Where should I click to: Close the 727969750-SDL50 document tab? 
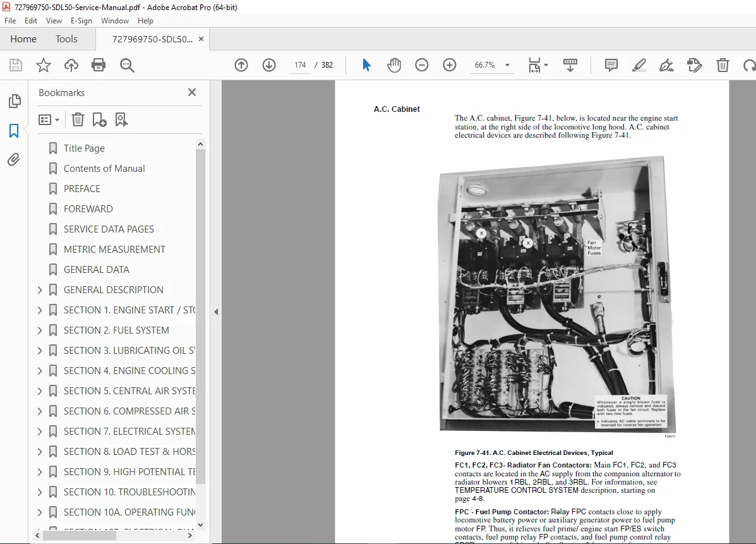(x=201, y=39)
